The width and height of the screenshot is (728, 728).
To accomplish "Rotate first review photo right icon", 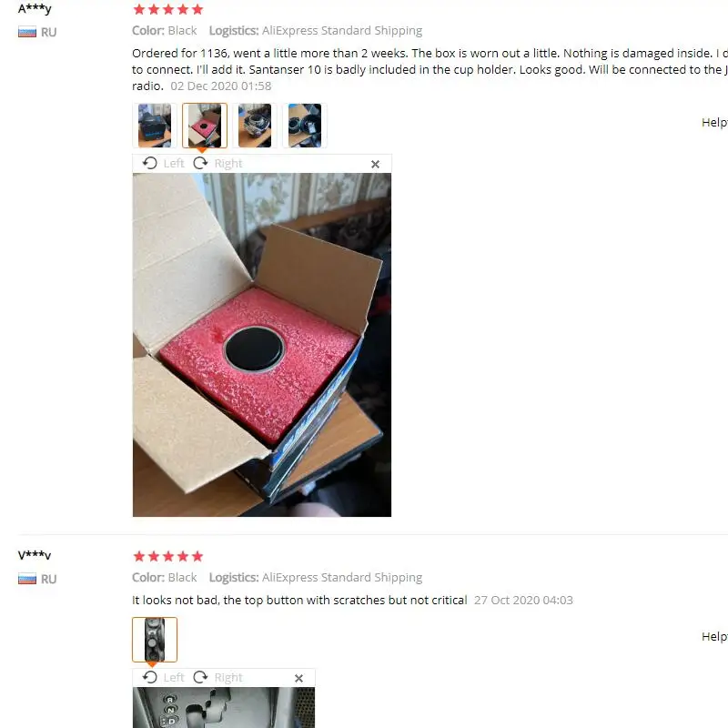I will (200, 164).
